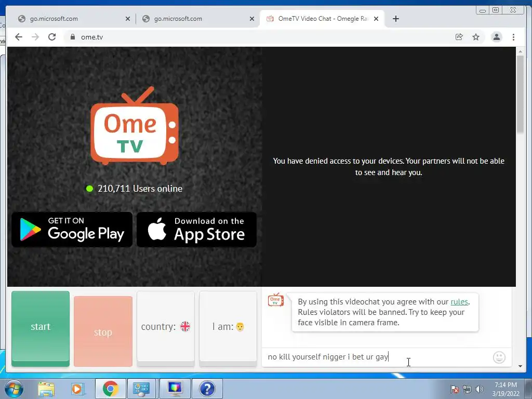Restore down the Chrome window
The width and height of the screenshot is (532, 399).
coord(496,10)
